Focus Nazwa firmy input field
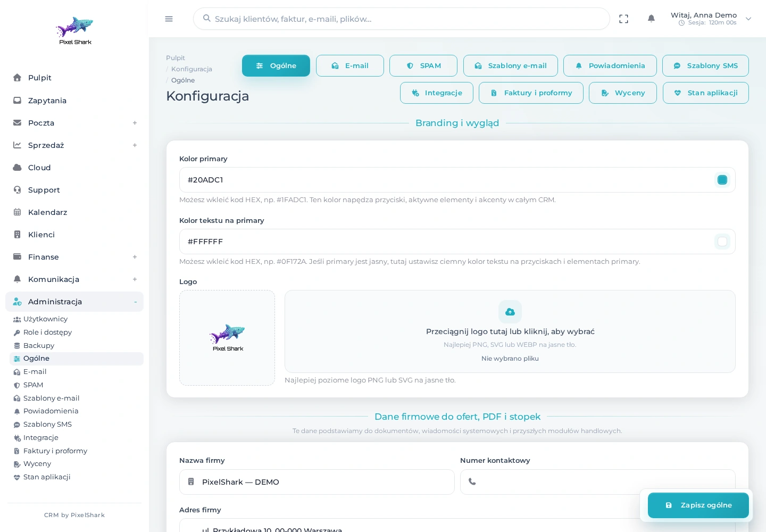This screenshot has height=532, width=766. pos(317,482)
